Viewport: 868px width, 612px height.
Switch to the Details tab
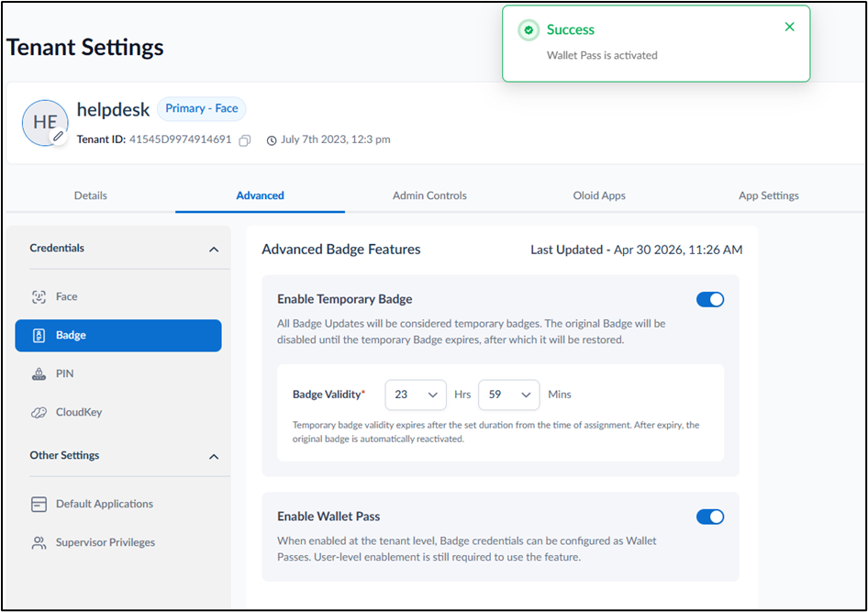(91, 195)
